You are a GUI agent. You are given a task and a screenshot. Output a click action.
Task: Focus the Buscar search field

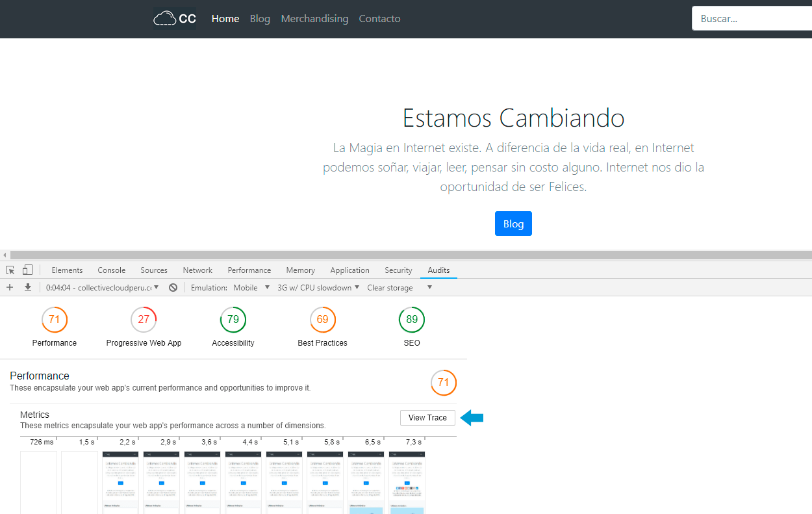pyautogui.click(x=752, y=18)
